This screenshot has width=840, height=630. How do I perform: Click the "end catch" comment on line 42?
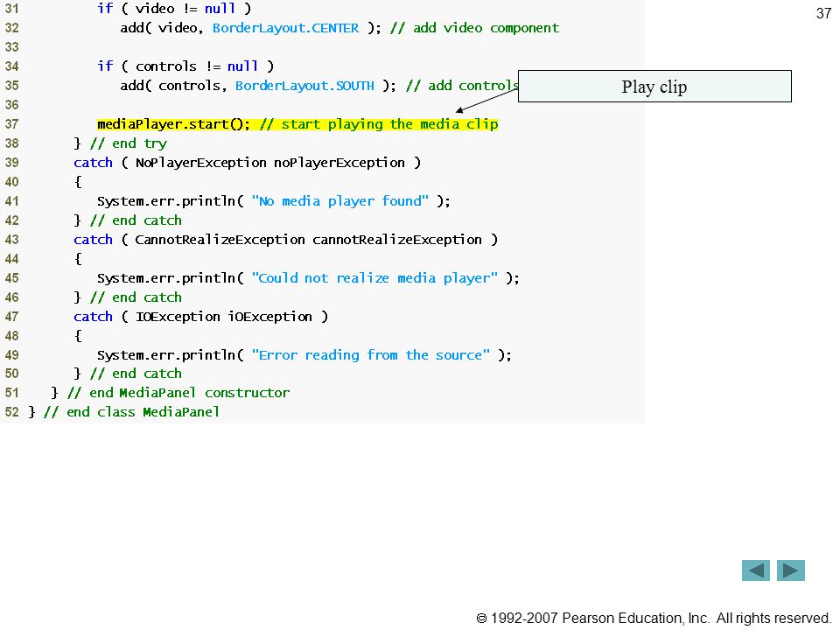click(x=136, y=220)
